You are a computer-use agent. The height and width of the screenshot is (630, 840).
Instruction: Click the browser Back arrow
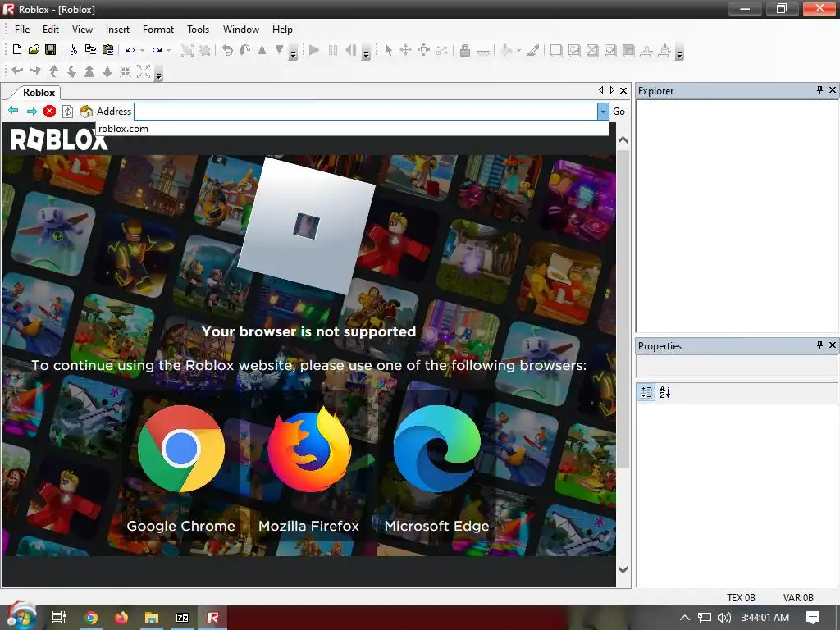pyautogui.click(x=13, y=111)
